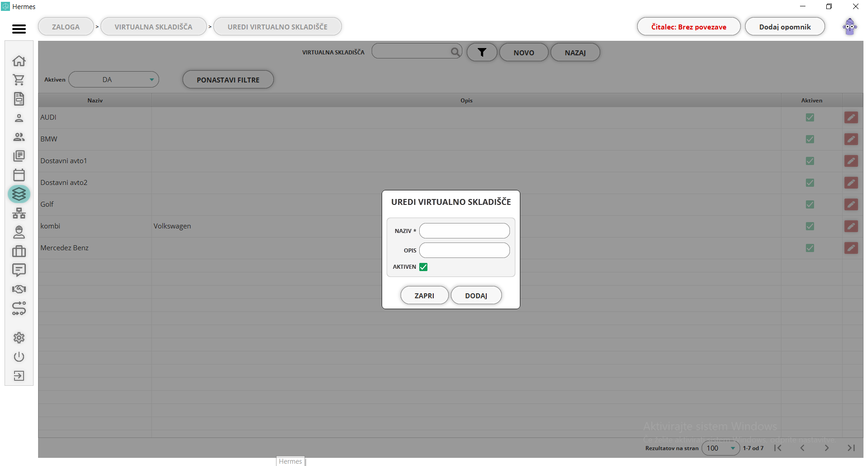Click Dodaj opomnik button

[x=785, y=27]
